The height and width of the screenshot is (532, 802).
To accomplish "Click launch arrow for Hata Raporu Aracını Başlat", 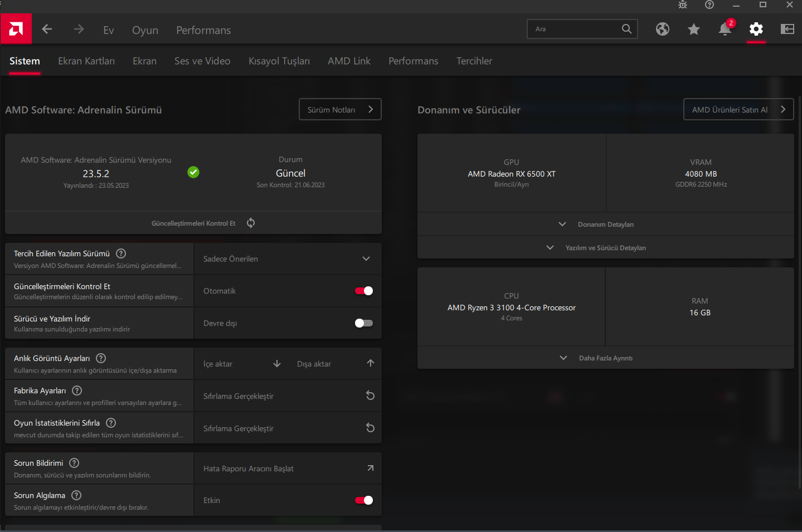I will pos(370,468).
